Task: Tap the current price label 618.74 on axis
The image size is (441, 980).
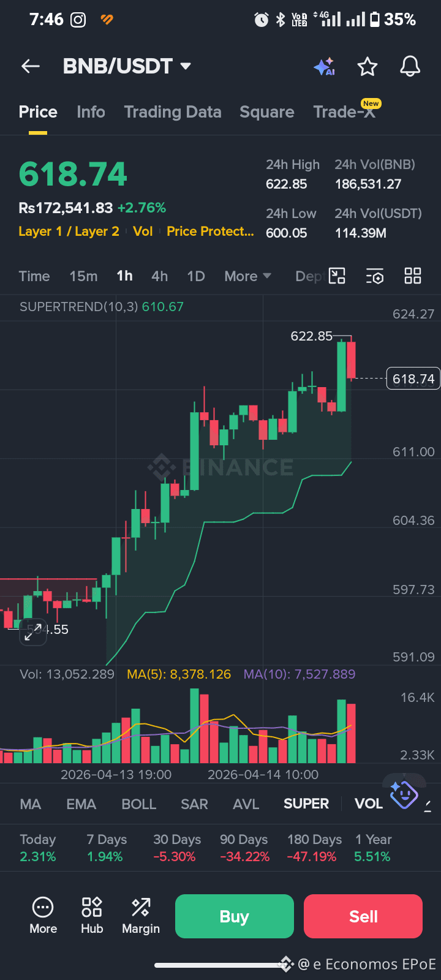Action: click(x=413, y=379)
